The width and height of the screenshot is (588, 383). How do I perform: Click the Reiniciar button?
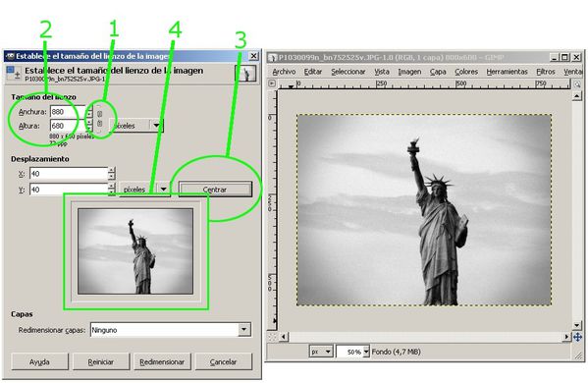click(100, 362)
